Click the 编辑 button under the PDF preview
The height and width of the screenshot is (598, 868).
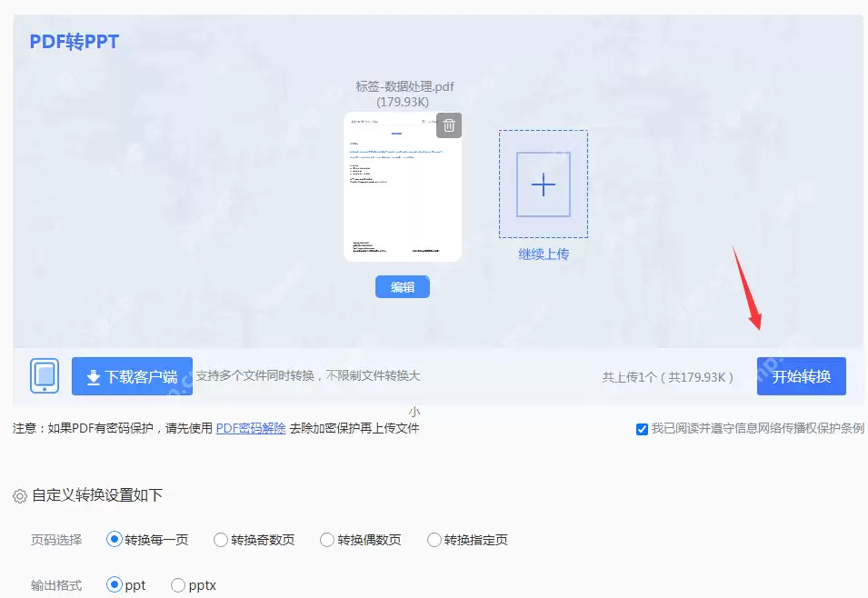click(402, 286)
